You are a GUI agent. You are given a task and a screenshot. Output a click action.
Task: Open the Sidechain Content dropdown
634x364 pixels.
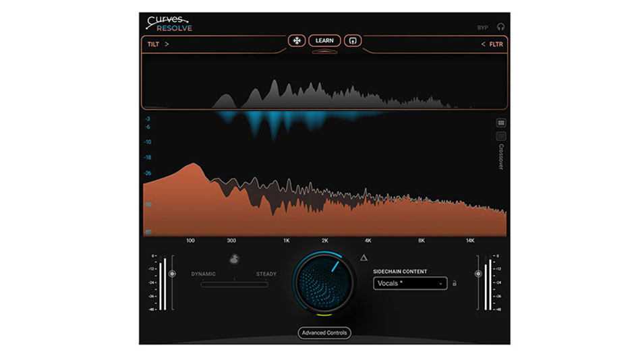point(410,283)
